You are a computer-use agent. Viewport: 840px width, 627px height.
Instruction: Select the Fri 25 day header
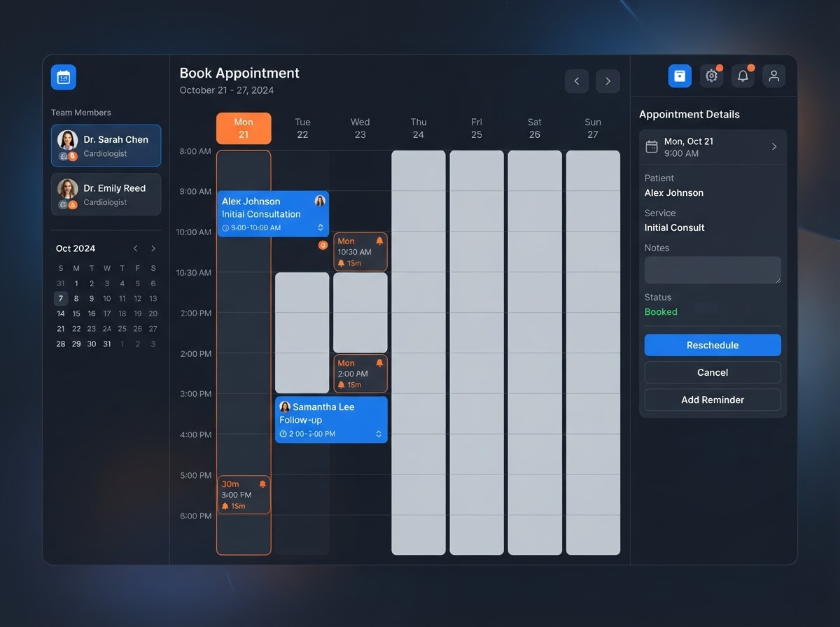pyautogui.click(x=477, y=128)
